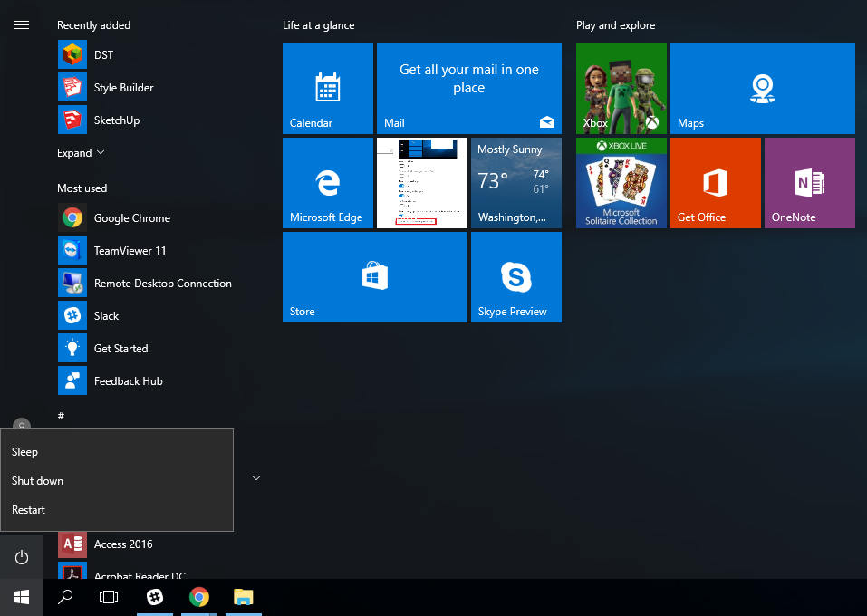Click the power button icon
The height and width of the screenshot is (616, 867).
tap(22, 557)
